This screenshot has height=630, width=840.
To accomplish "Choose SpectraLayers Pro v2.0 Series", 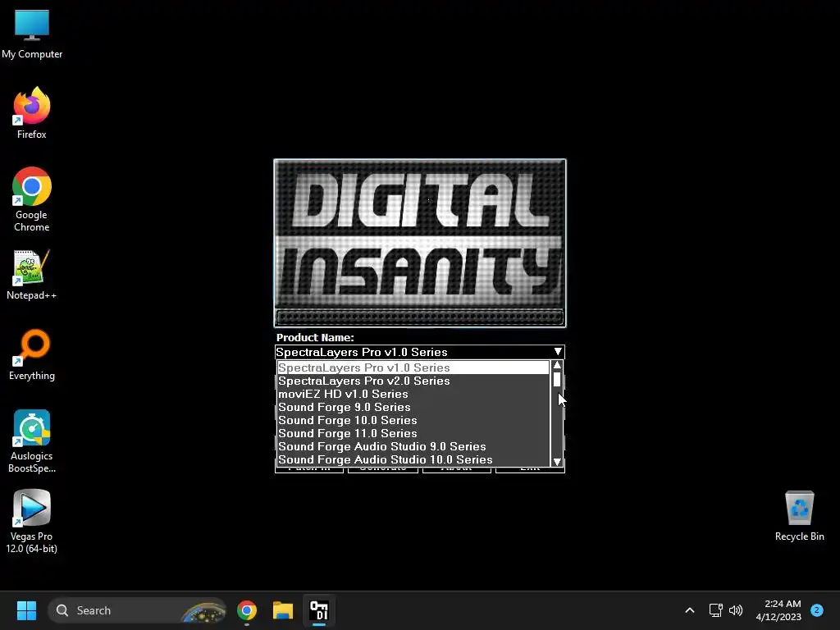I will [x=413, y=381].
